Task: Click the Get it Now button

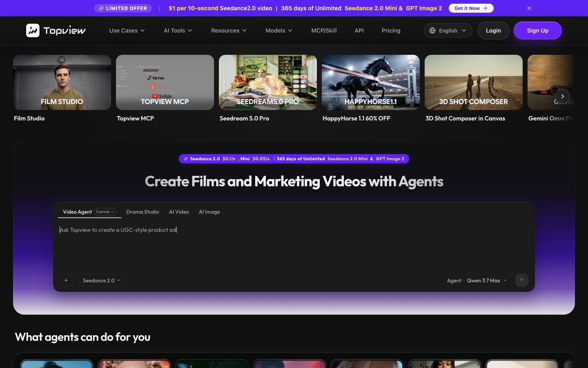Action: tap(471, 8)
